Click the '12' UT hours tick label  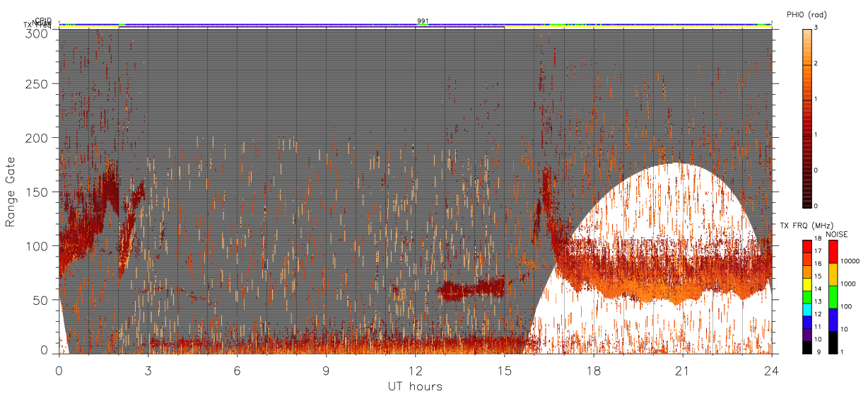tap(416, 371)
